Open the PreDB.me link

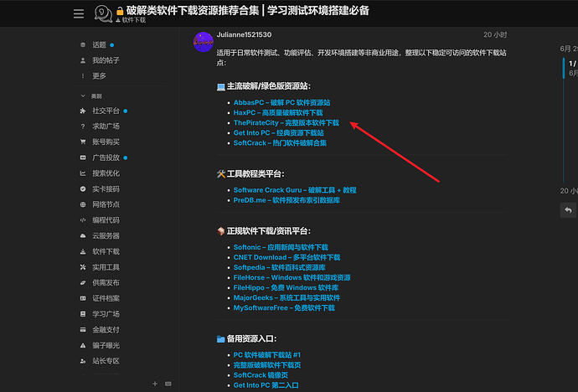coord(286,200)
